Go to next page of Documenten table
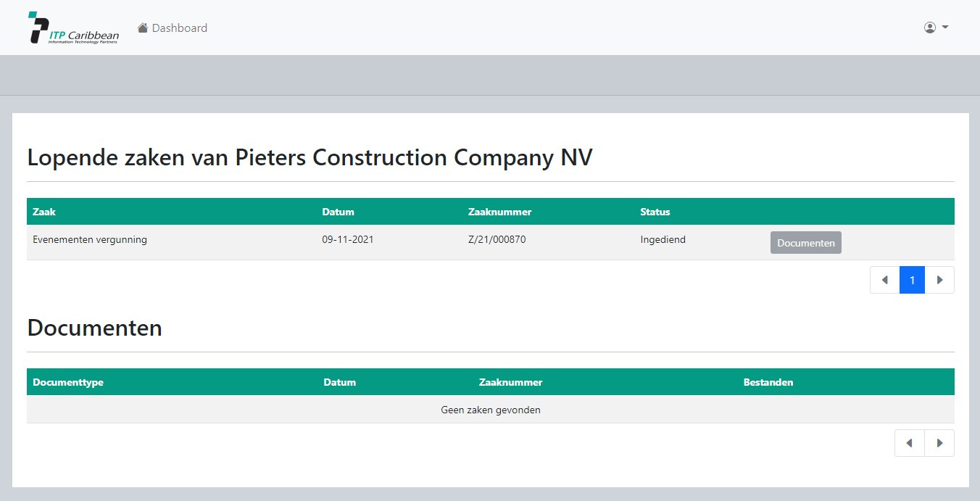 [940, 443]
